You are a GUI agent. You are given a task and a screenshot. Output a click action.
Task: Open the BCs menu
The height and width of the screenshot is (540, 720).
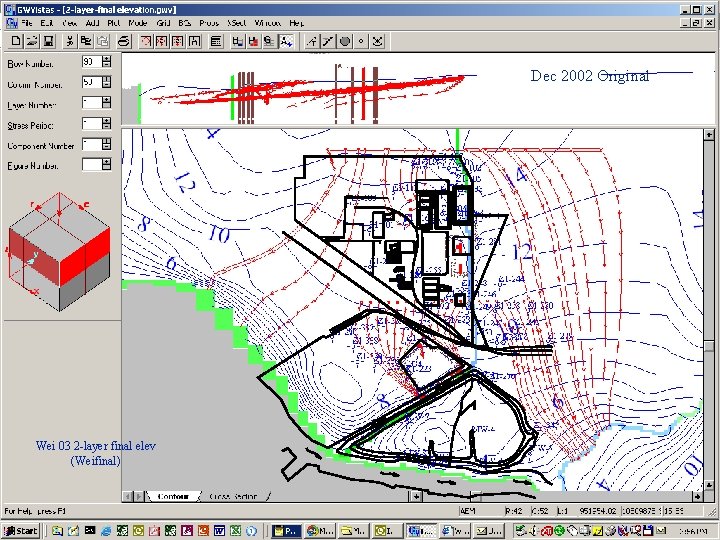(185, 22)
